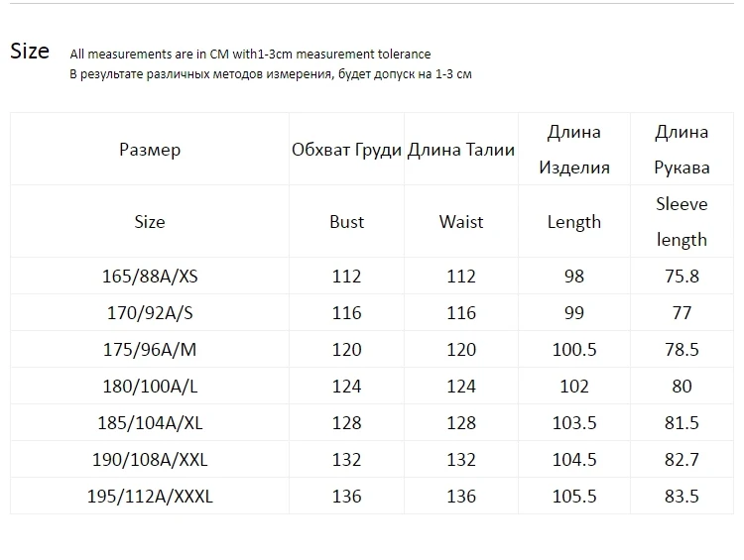This screenshot has height=560, width=744.
Task: Click the Длина Рукава header cell
Action: tap(682, 150)
